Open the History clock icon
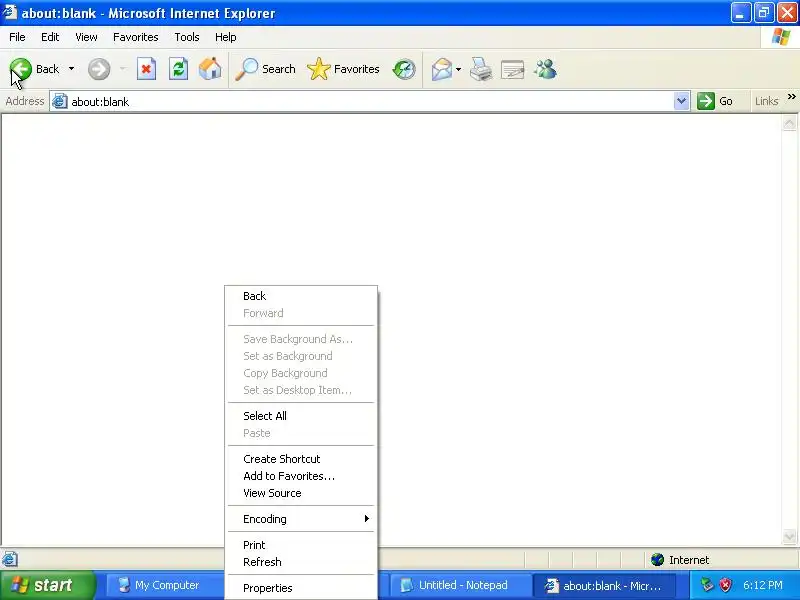 pos(404,69)
